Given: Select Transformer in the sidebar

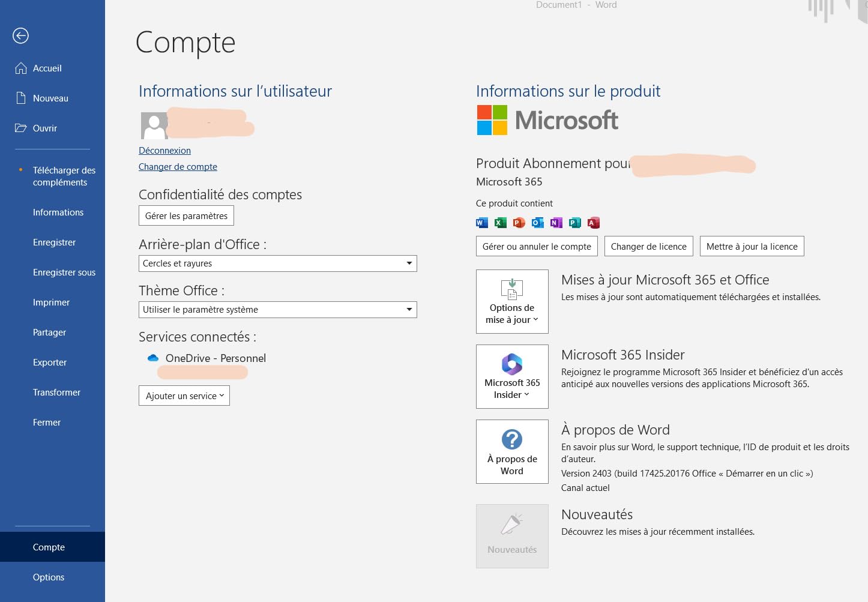Looking at the screenshot, I should (x=52, y=393).
